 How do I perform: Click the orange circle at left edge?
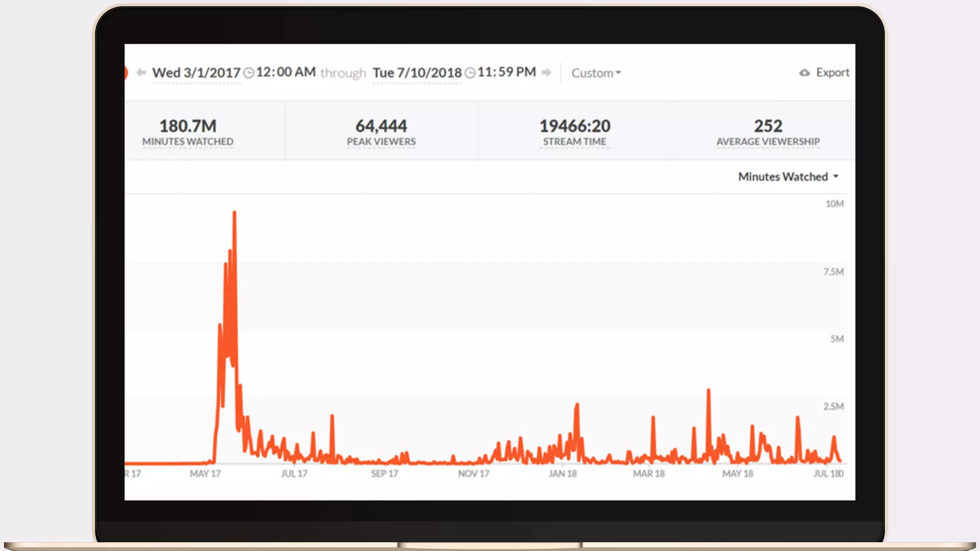pyautogui.click(x=126, y=73)
